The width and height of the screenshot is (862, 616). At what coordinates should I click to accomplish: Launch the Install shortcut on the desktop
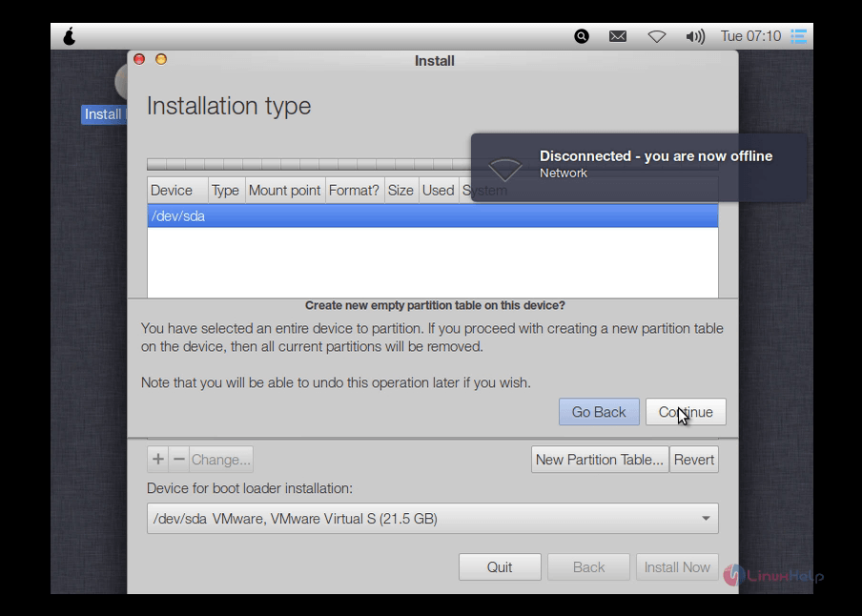point(101,113)
